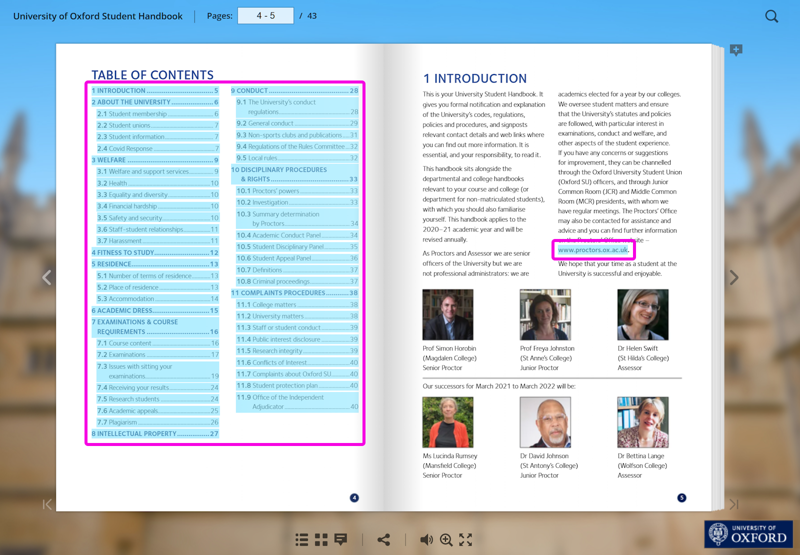Open contents entry 5.3 Accommodation
This screenshot has width=800, height=555.
(158, 299)
